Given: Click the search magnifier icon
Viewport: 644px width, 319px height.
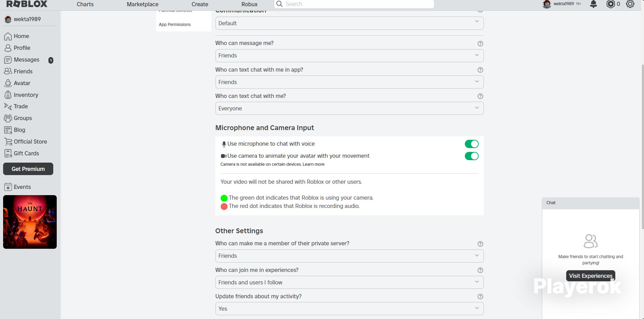Looking at the screenshot, I should (x=279, y=4).
